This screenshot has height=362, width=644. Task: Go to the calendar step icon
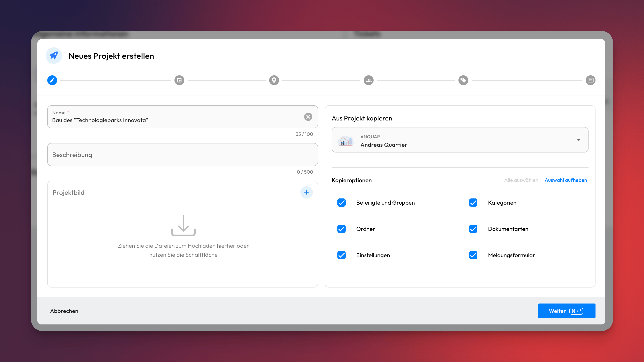(x=179, y=80)
